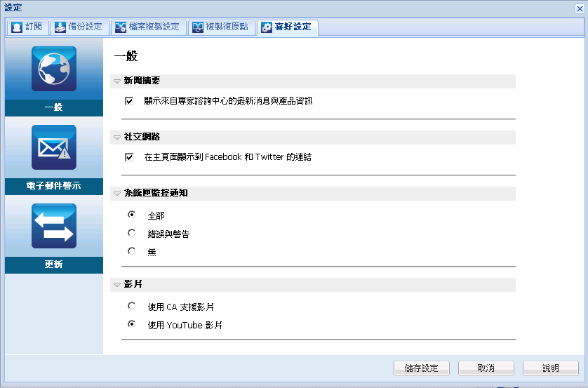This screenshot has height=388, width=588.
Task: Click the 新聞摘要 header text
Action: pyautogui.click(x=142, y=81)
